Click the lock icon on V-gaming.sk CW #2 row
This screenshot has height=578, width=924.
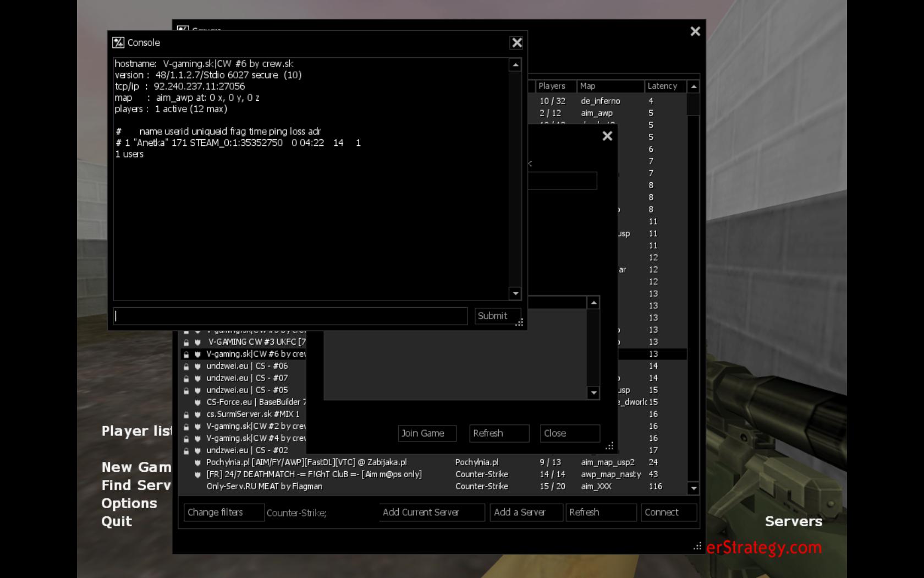tap(186, 427)
